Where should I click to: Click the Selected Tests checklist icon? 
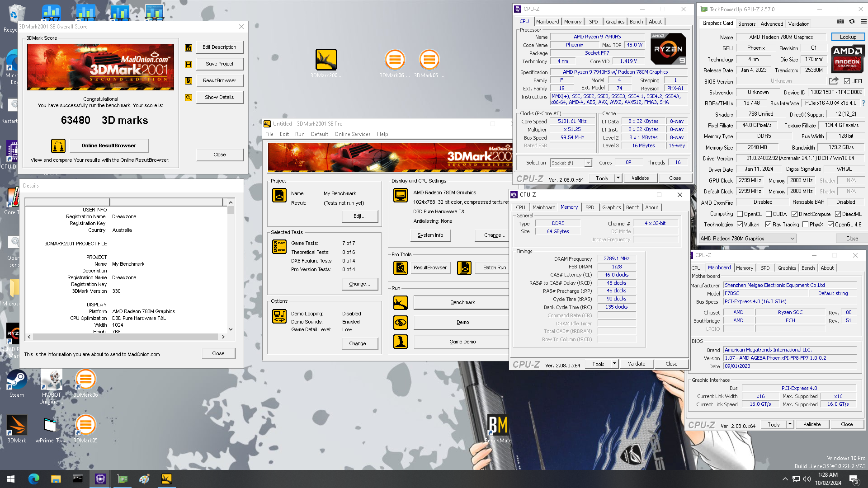279,247
